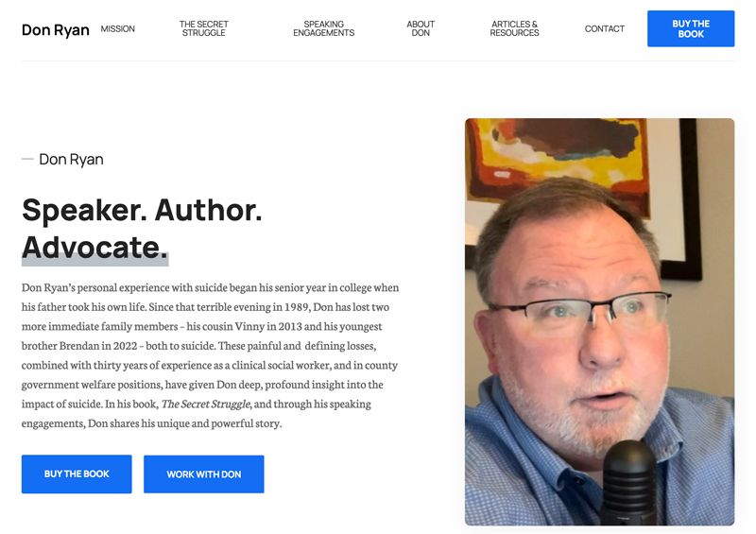
Task: Click the bio sentence mentioning 1989
Action: click(x=205, y=326)
